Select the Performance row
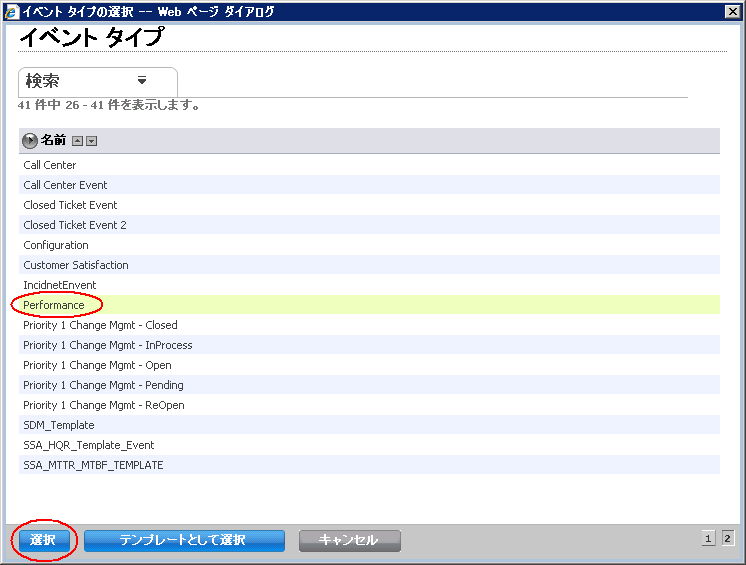The height and width of the screenshot is (565, 746). tap(369, 304)
